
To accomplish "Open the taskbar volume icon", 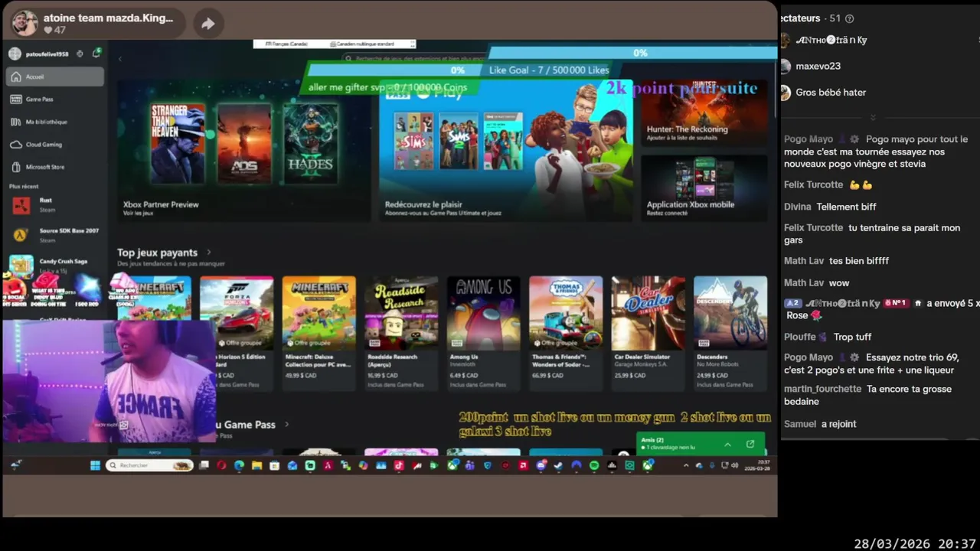I will [x=734, y=465].
